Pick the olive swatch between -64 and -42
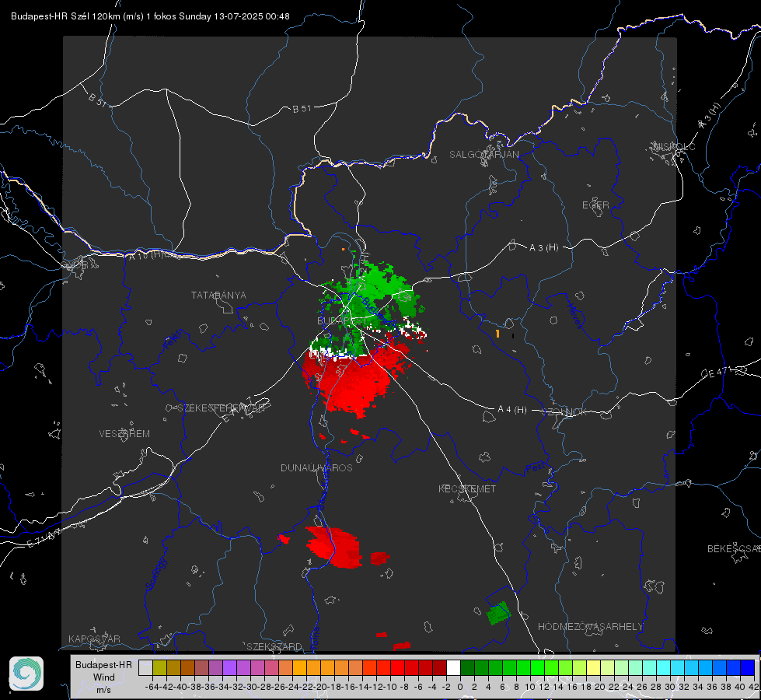761x700 pixels. click(x=159, y=668)
